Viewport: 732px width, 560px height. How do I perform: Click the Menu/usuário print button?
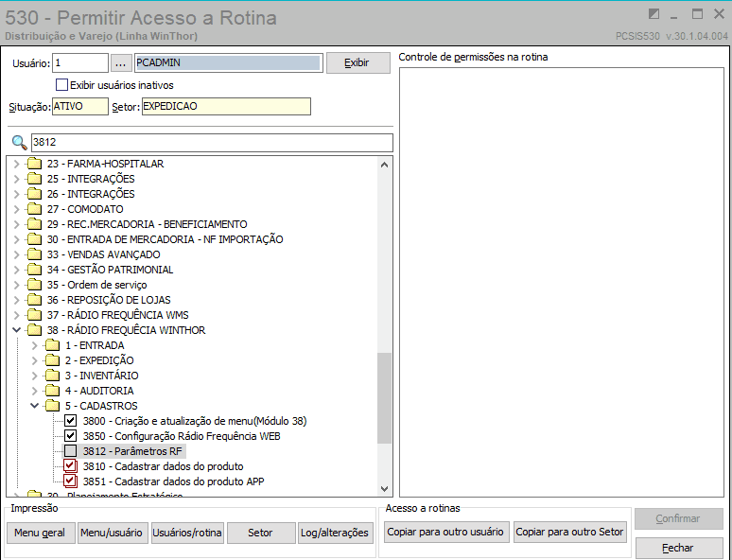pos(113,533)
